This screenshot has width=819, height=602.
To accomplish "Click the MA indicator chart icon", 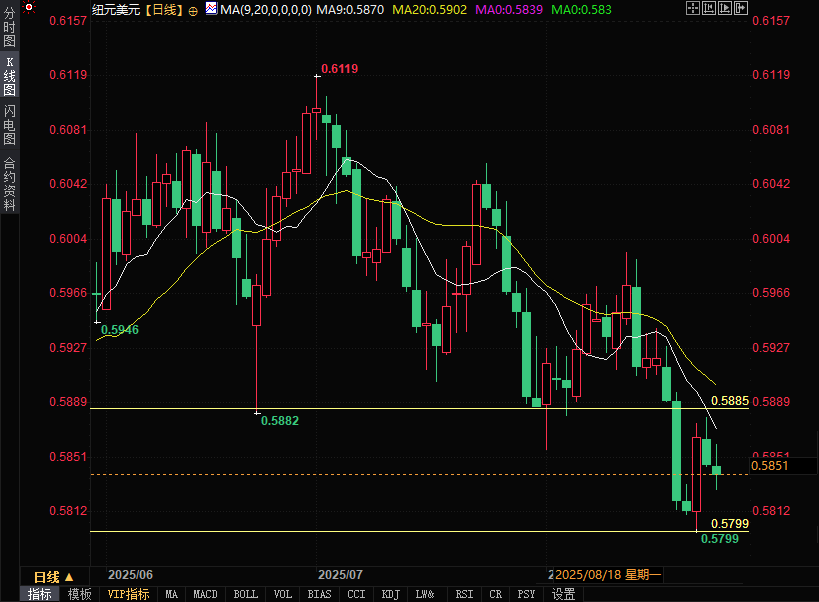I will pos(212,8).
